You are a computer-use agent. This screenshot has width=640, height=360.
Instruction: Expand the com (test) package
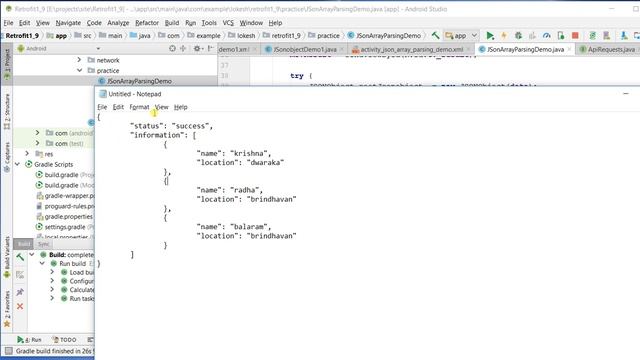[38, 143]
